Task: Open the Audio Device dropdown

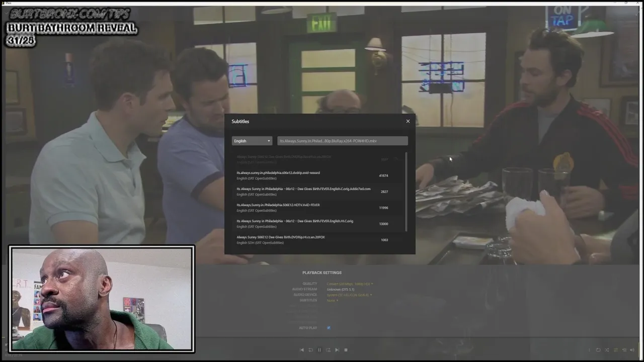Action: coord(349,295)
